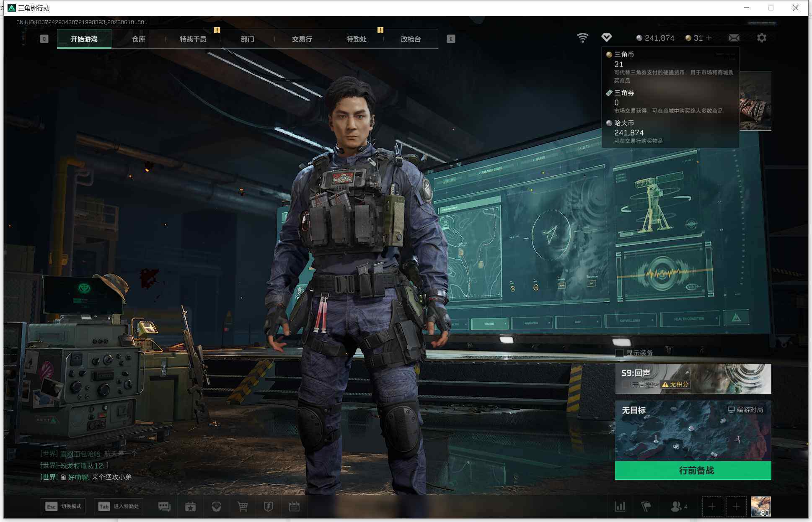
Task: Click the world chat message 蛟龙特遣队12
Action: pyautogui.click(x=74, y=465)
